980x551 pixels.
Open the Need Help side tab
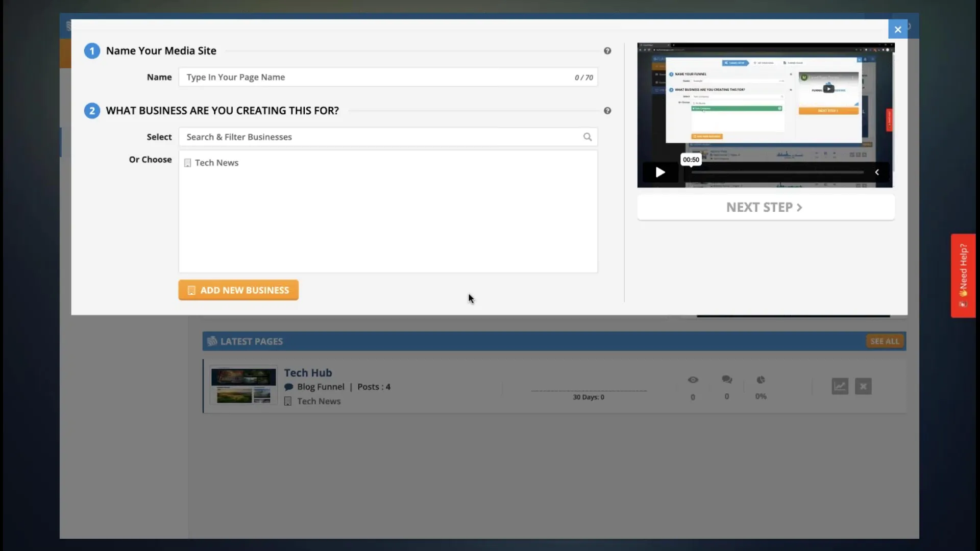pos(963,275)
